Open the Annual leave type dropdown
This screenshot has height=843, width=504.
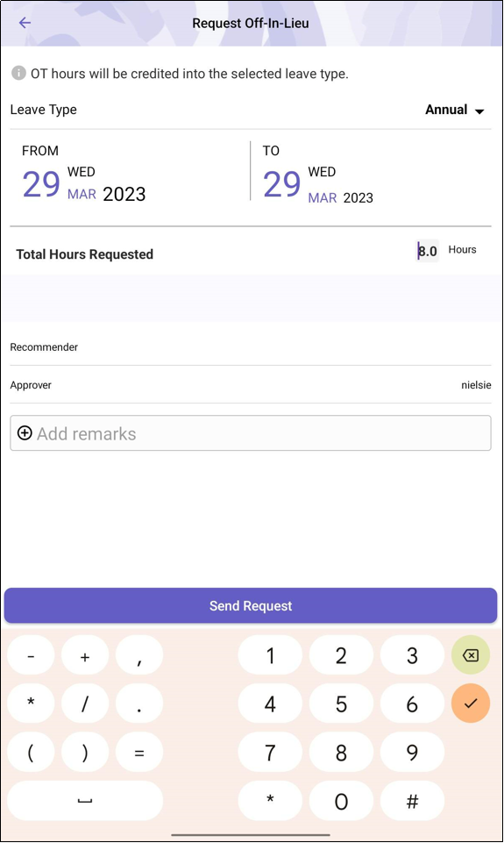click(455, 110)
